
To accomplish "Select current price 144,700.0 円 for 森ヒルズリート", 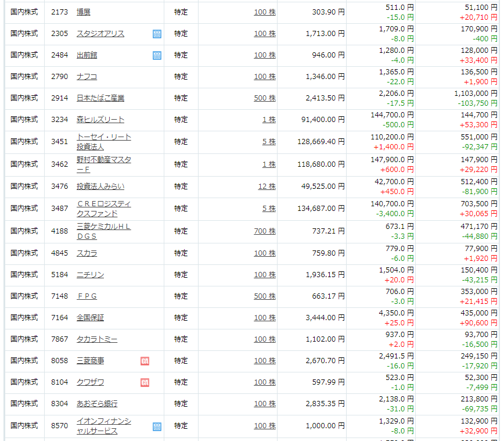I will (x=392, y=115).
